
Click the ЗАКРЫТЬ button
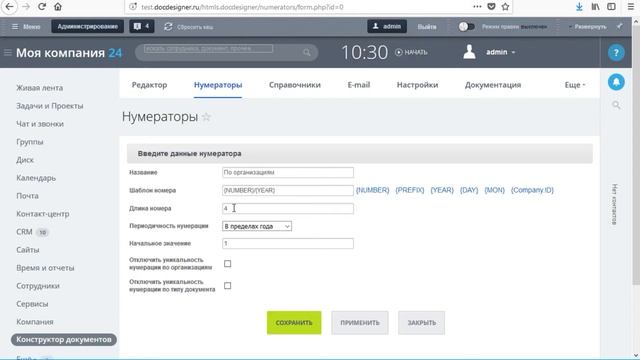[421, 322]
